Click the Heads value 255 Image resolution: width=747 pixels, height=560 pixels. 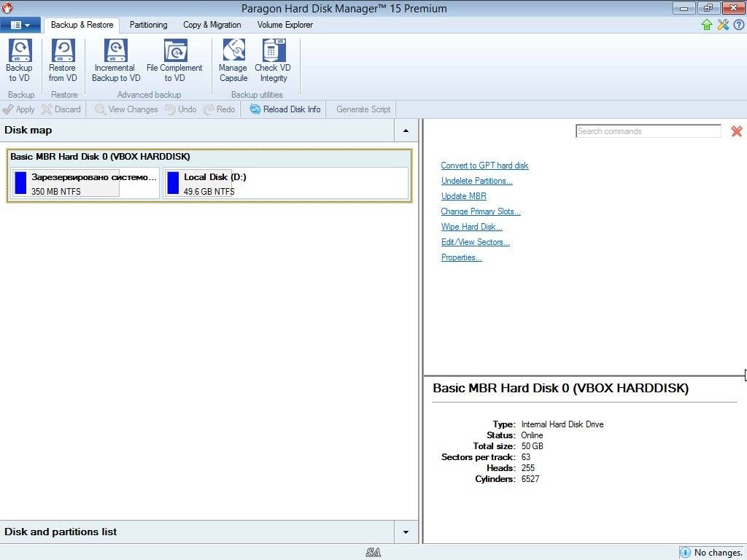[x=528, y=468]
